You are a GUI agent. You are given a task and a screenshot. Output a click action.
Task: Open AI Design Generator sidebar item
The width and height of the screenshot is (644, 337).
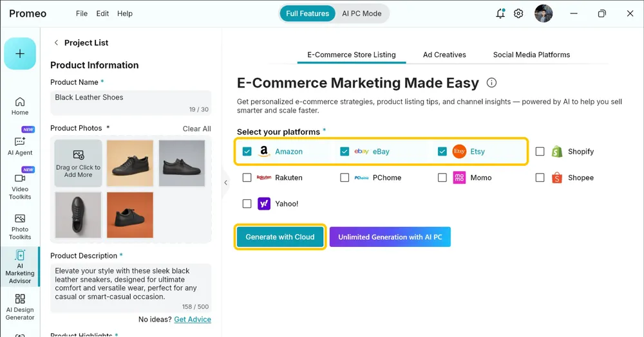pos(20,307)
